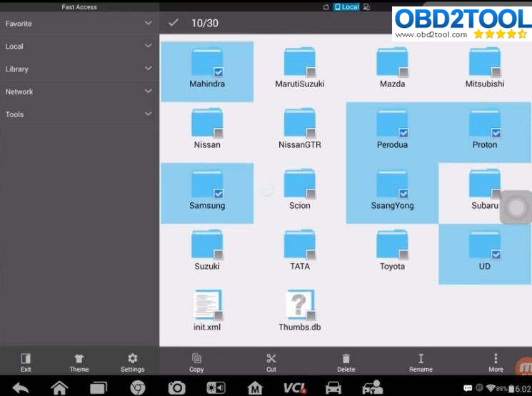532x396 pixels.
Task: Tap the floating assistive touch button
Action: pos(516,207)
